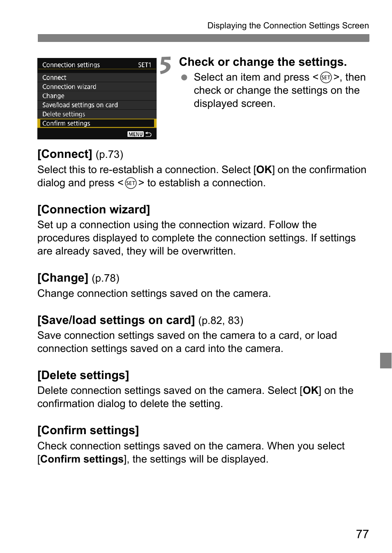
Task: Click the [Connection wizard] heading
Action: 94,210
